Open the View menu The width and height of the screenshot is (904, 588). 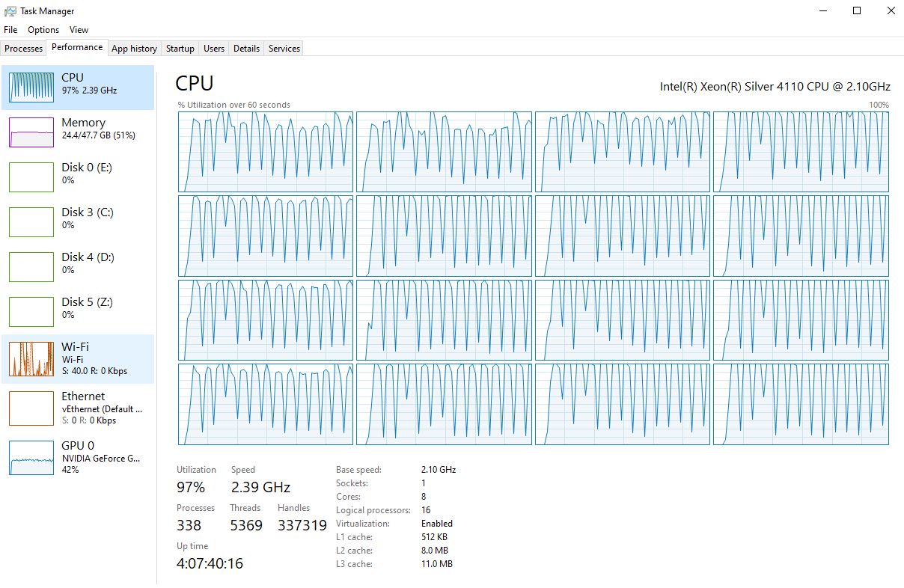(79, 30)
